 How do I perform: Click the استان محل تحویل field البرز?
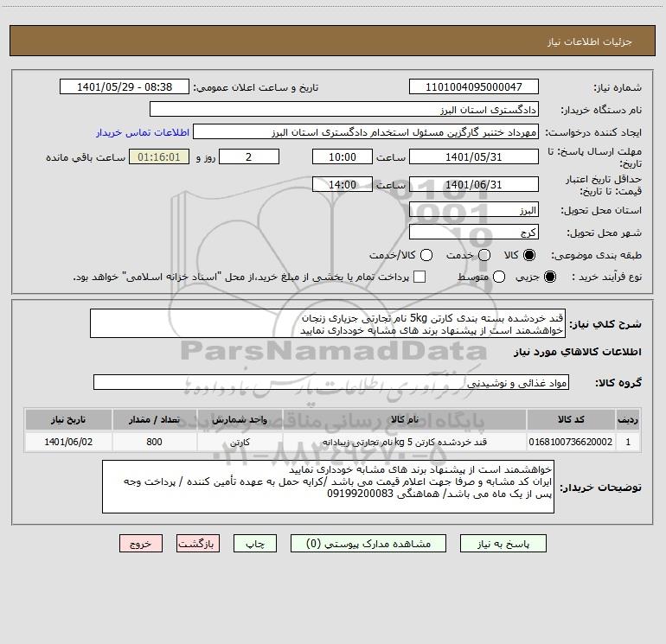(474, 209)
